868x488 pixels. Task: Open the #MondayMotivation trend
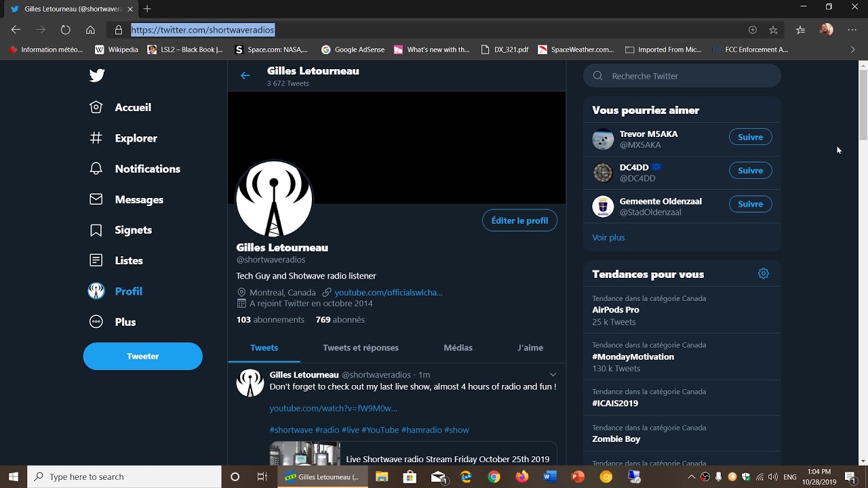pyautogui.click(x=682, y=357)
